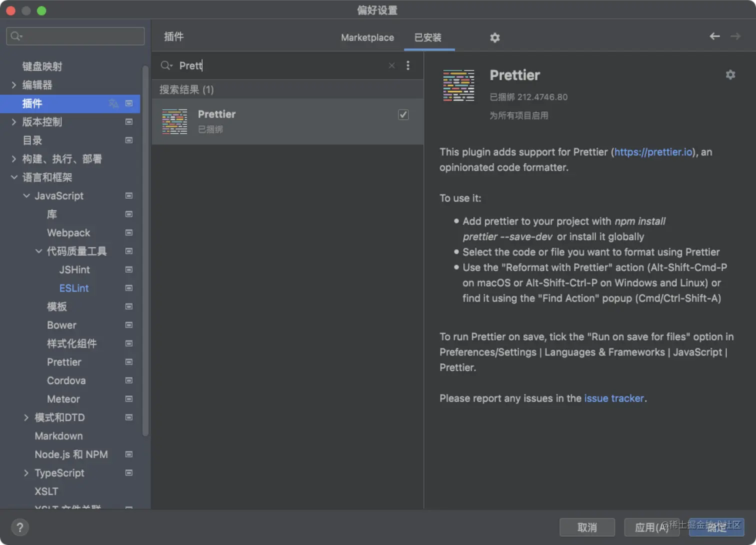Click the project-level icon on 版本控制 row
This screenshot has height=545, width=756.
pyautogui.click(x=129, y=122)
